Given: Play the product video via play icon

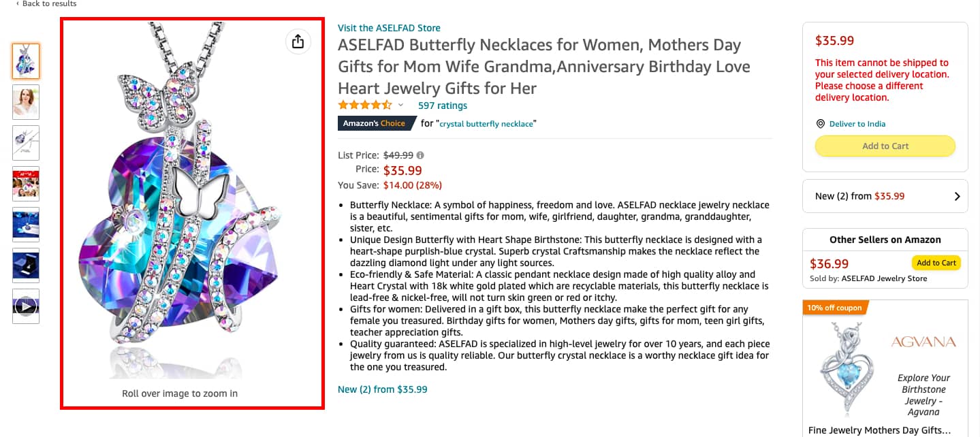Looking at the screenshot, I should point(25,306).
